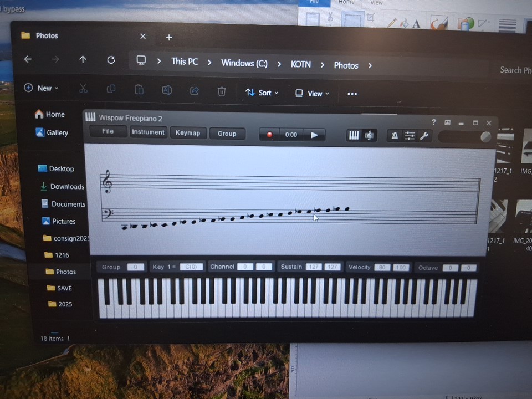Viewport: 532px width, 399px height.
Task: Click the delete trash icon in Explorer
Action: coord(221,91)
